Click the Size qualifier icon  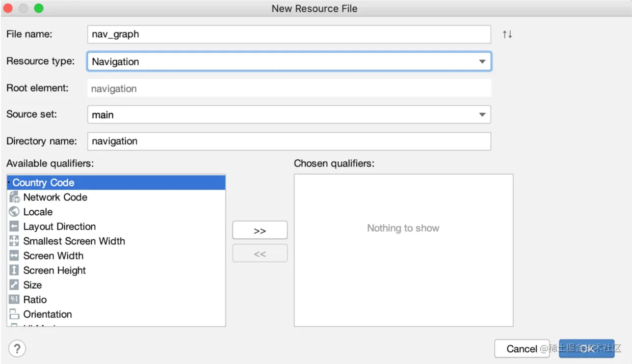14,285
